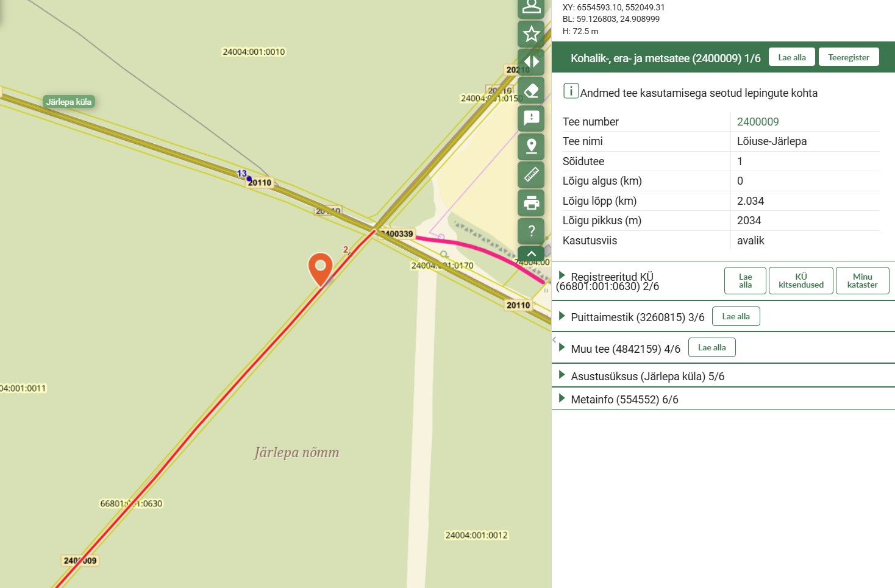Select the location pin tool

[x=531, y=146]
